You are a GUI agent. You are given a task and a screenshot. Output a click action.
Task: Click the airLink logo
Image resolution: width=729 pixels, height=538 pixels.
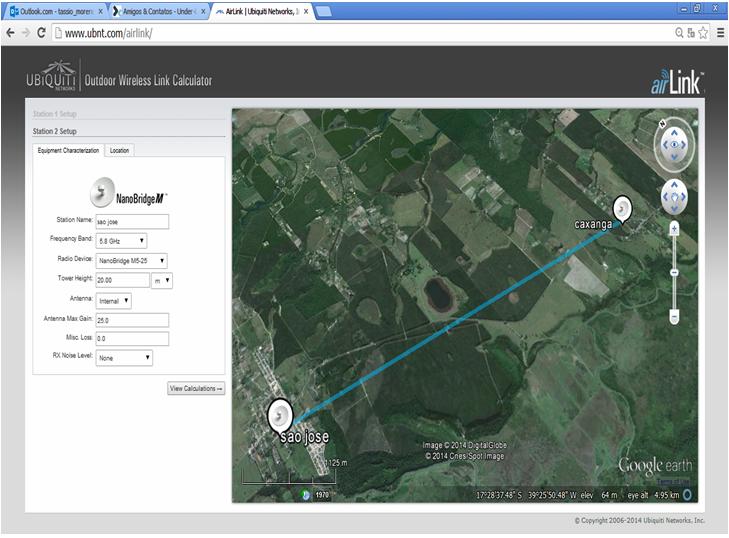coord(677,82)
